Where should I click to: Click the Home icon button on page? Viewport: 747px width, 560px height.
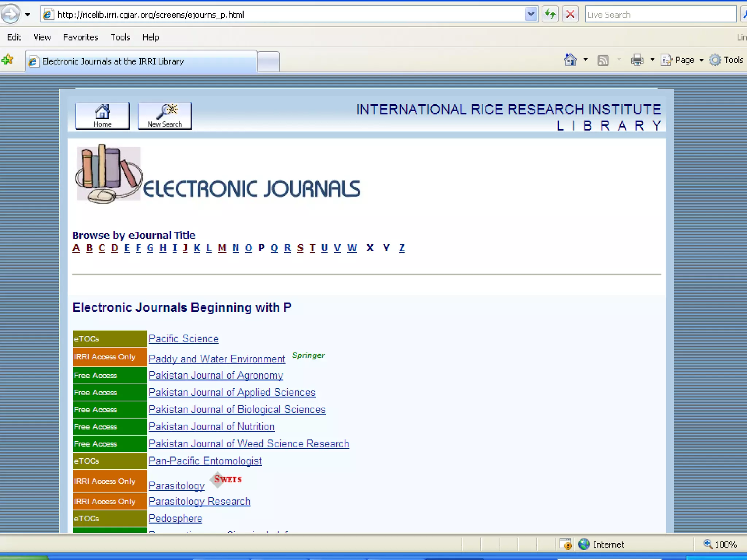click(x=102, y=116)
